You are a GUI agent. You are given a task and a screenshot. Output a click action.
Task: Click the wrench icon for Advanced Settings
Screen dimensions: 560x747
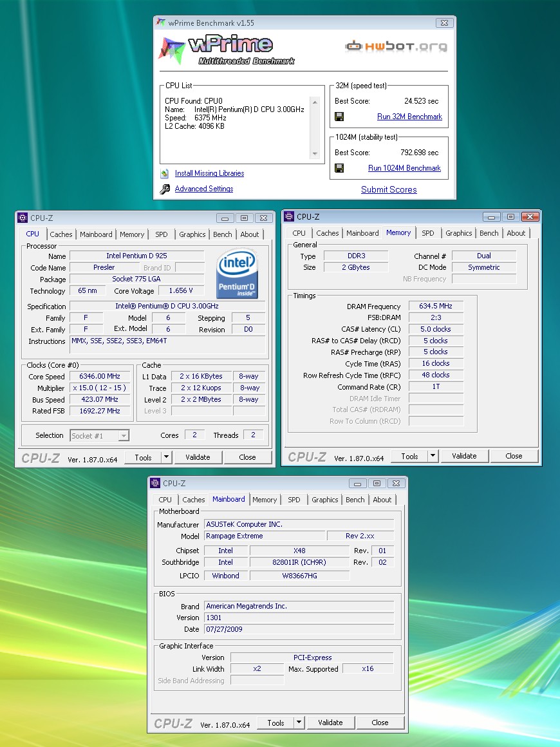pos(165,189)
